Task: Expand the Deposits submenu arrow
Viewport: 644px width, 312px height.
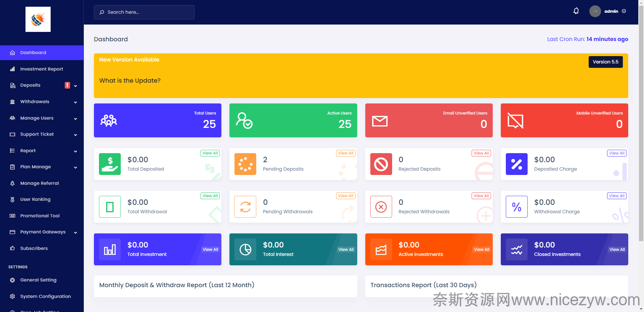Action: click(x=75, y=86)
